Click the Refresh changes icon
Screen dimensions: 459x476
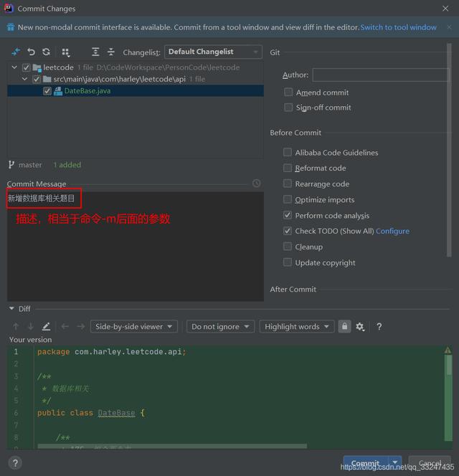[x=46, y=52]
